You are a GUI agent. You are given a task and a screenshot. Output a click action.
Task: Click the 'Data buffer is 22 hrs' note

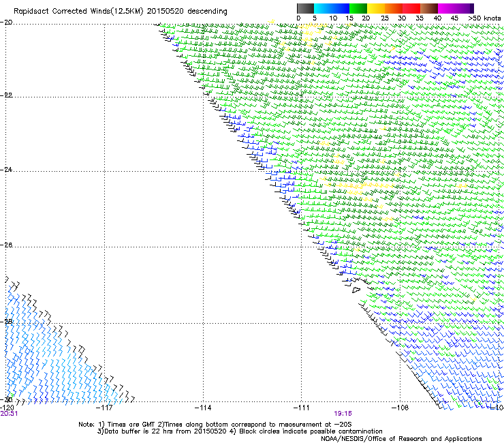click(x=240, y=431)
